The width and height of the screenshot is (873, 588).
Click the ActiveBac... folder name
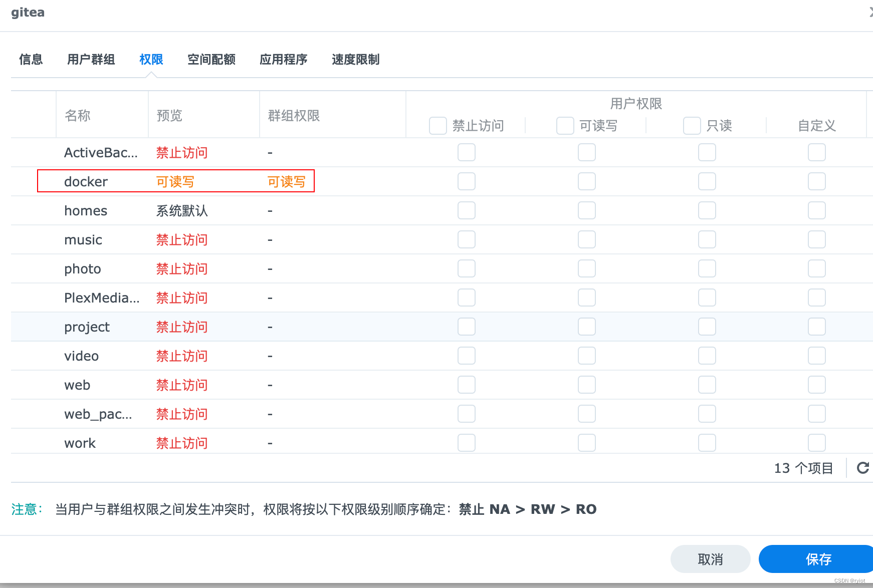click(x=101, y=152)
